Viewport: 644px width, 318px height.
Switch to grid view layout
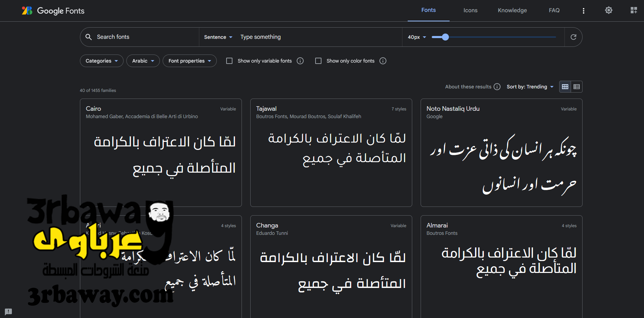[x=565, y=87]
